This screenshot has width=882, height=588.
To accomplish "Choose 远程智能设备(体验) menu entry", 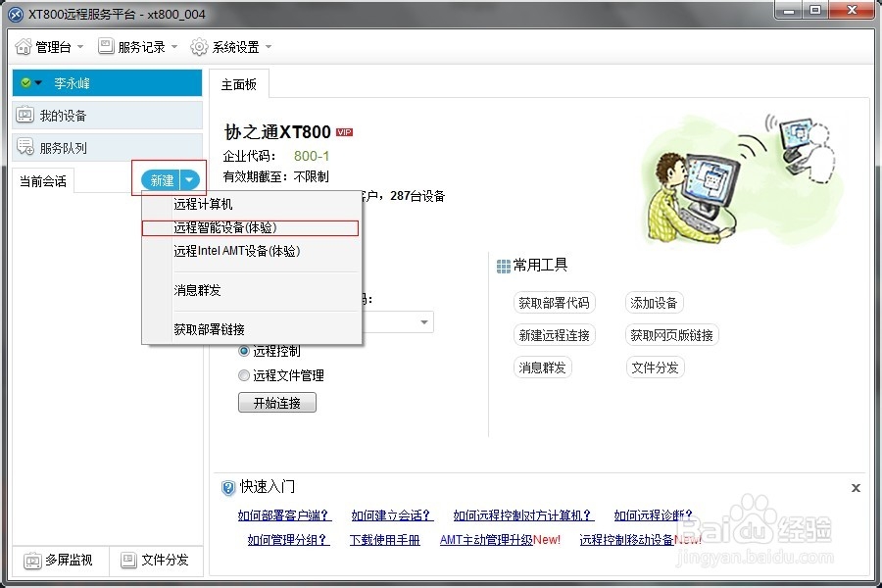I will coord(250,227).
